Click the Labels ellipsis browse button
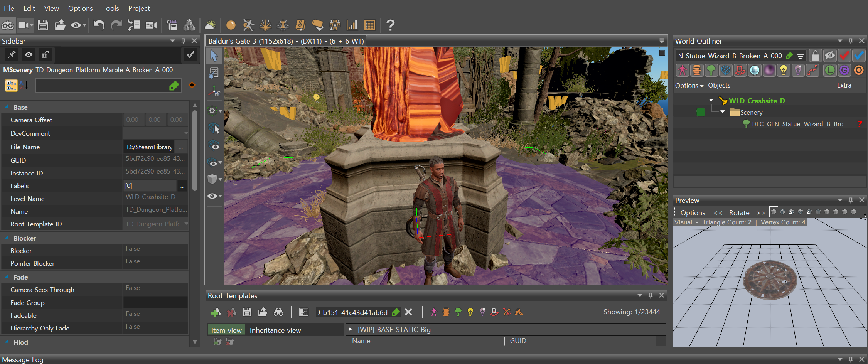 (182, 186)
